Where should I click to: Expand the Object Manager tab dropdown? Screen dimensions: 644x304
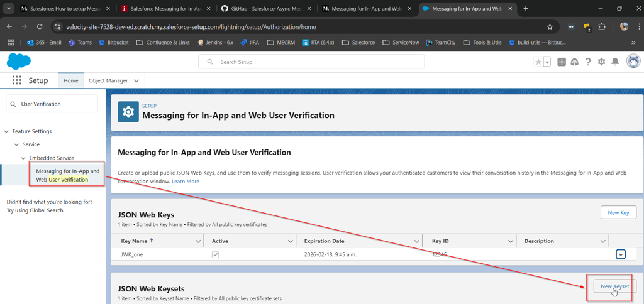pos(136,81)
